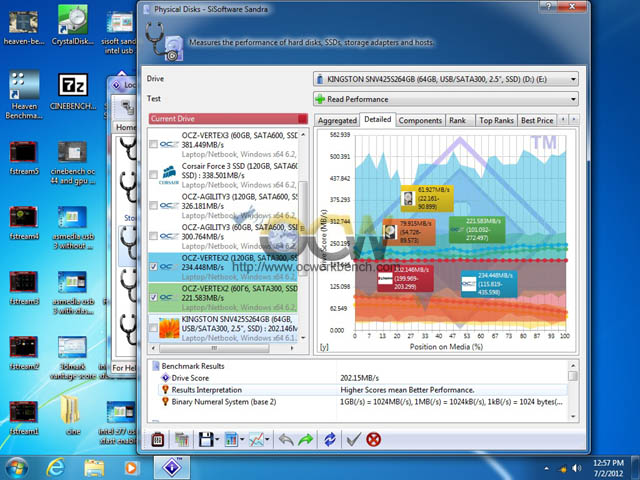Image resolution: width=640 pixels, height=480 pixels.
Task: Click the bar chart view icon
Action: [x=231, y=440]
